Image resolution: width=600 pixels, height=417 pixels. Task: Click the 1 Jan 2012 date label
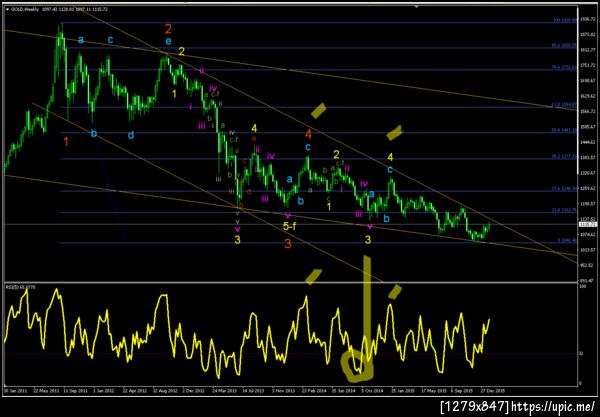coord(104,391)
